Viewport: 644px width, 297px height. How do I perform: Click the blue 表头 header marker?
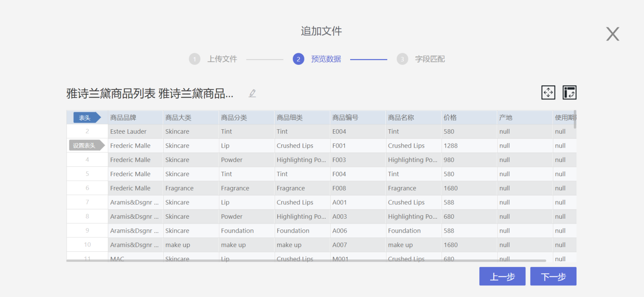86,118
